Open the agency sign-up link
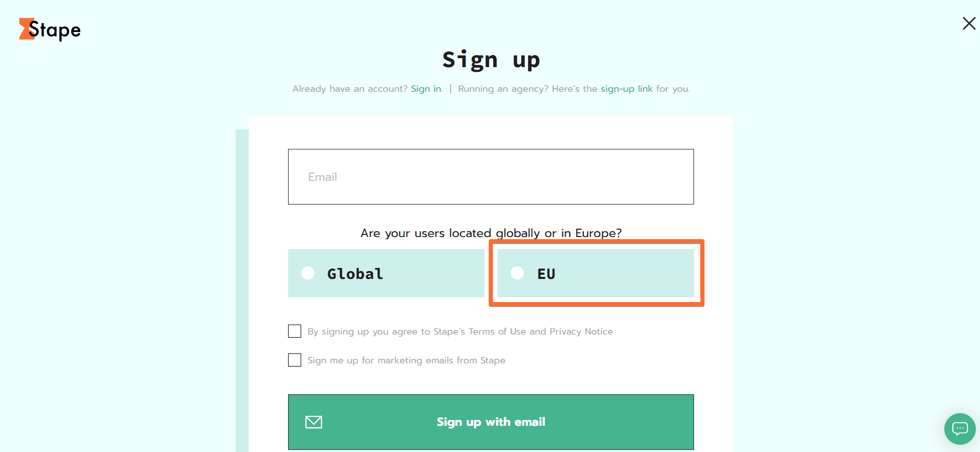Image resolution: width=980 pixels, height=452 pixels. (x=626, y=89)
